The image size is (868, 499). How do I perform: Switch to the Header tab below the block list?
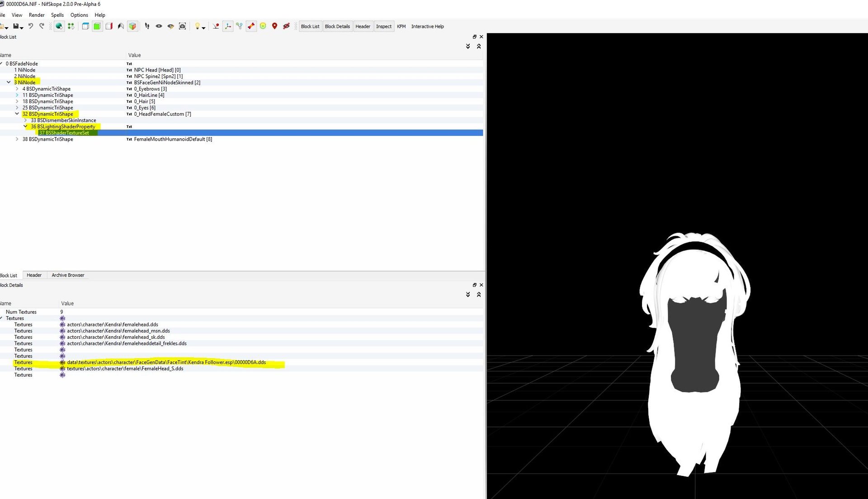point(34,275)
